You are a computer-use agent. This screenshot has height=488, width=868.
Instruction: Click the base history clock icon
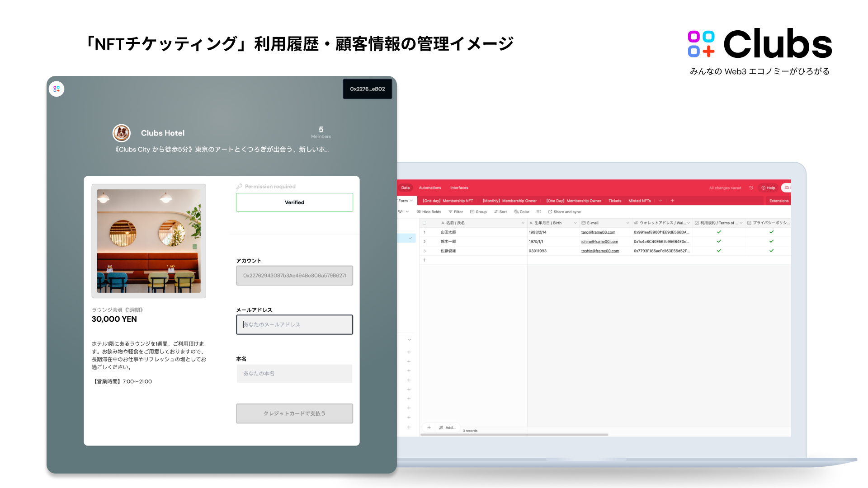[x=751, y=188]
